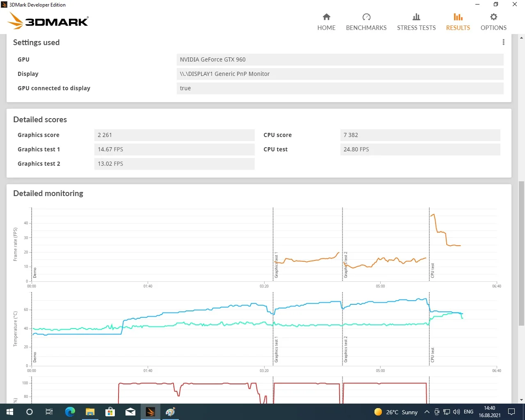Open the Mail app from taskbar
The width and height of the screenshot is (525, 420).
pos(130,412)
